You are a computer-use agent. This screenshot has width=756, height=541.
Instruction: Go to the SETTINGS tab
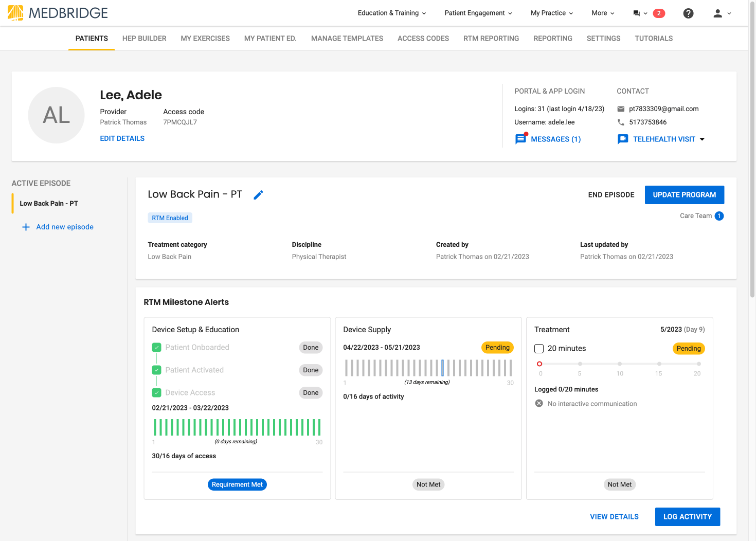click(604, 39)
